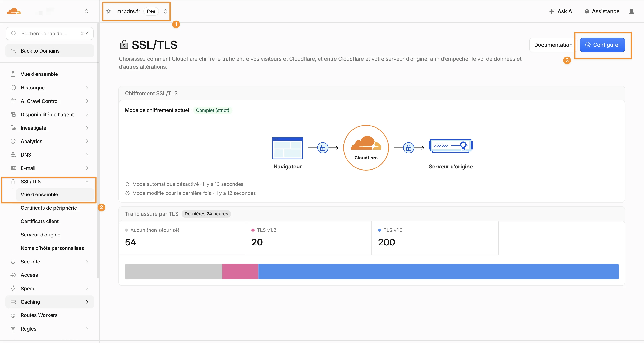Expand the Investigate chevron

pyautogui.click(x=87, y=128)
